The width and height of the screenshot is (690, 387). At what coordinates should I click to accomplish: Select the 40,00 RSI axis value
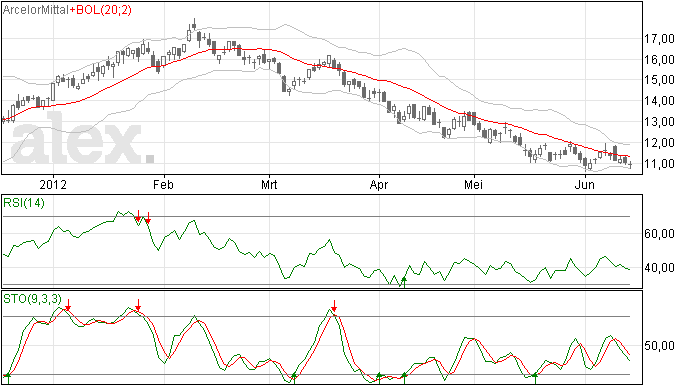click(659, 268)
